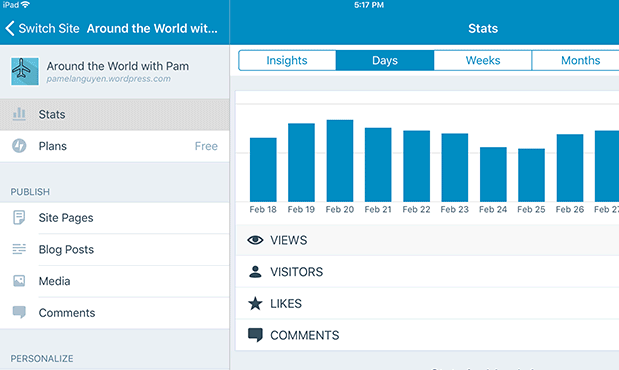Open the Site Pages document icon

[19, 218]
